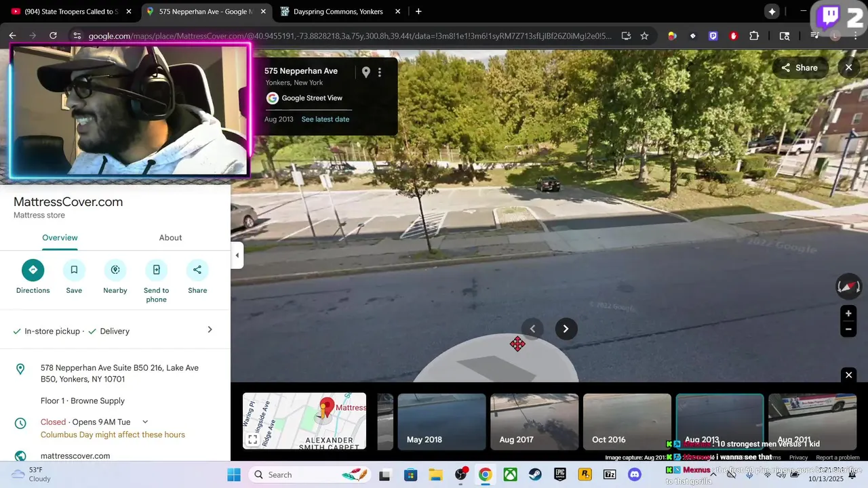The image size is (868, 488).
Task: Open a new browser tab
Action: tap(418, 12)
